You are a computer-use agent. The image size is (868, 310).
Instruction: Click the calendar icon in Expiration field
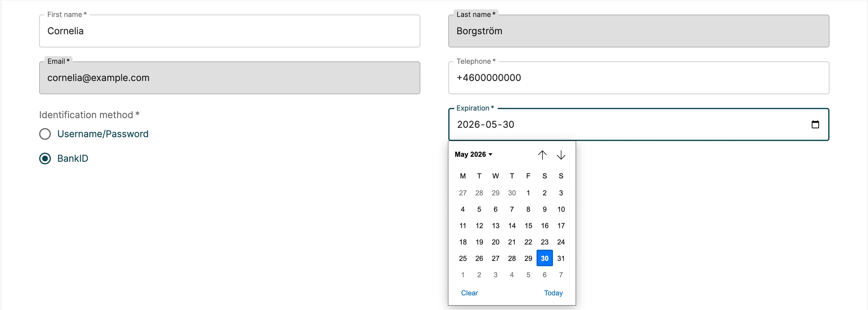[x=815, y=124]
